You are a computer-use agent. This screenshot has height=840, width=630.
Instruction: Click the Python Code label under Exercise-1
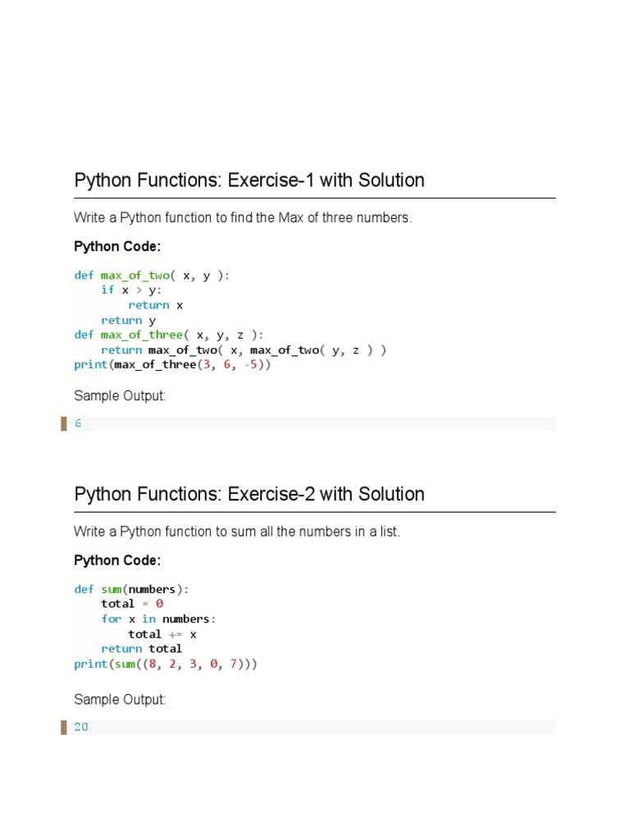coord(117,247)
